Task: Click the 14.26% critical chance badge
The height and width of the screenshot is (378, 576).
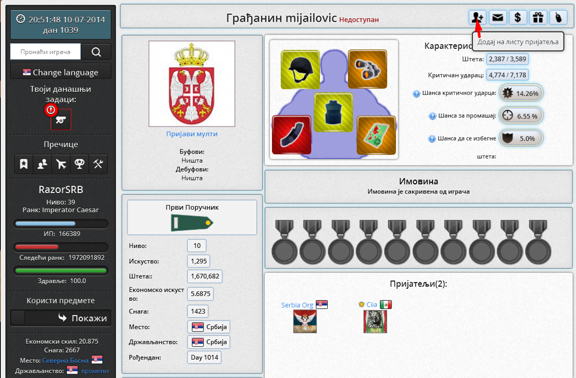Action: pos(522,93)
